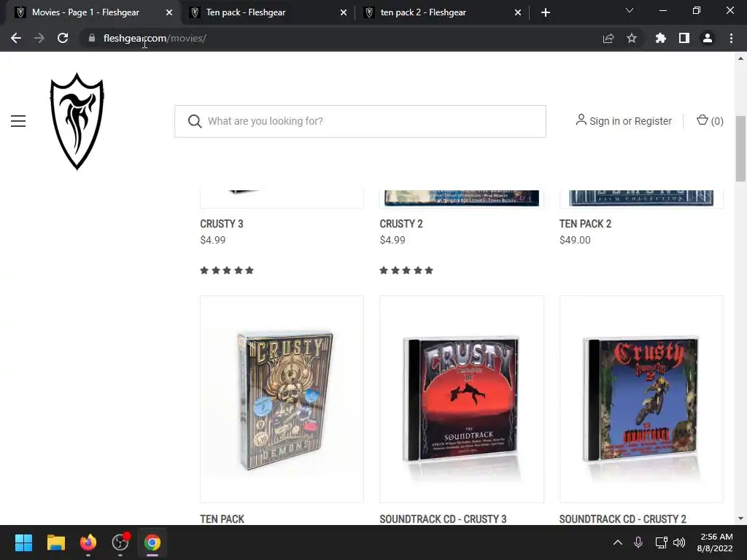Click the Chrome taskbar icon
The image size is (747, 560).
152,542
